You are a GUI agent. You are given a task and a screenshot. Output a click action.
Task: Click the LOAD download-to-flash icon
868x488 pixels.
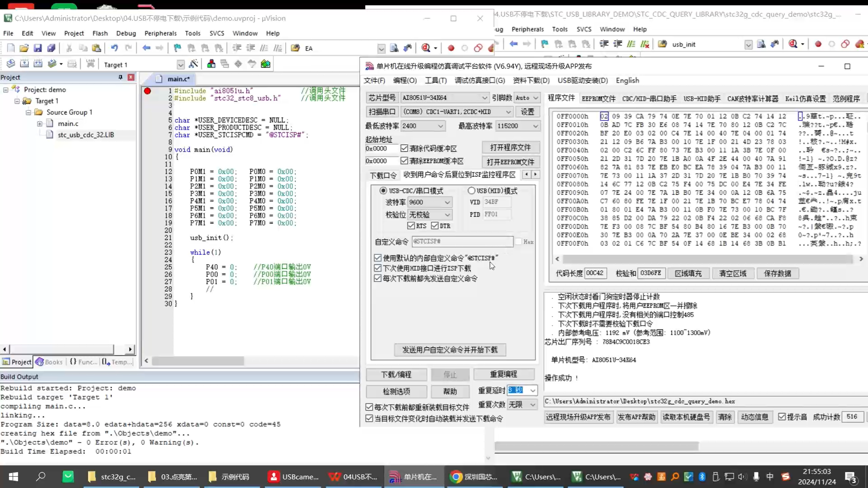91,63
